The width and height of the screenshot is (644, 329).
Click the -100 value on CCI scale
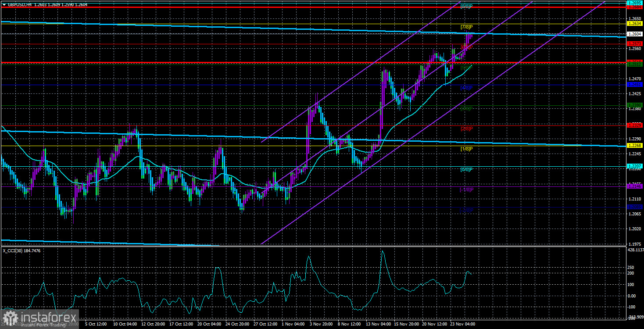[x=632, y=307]
